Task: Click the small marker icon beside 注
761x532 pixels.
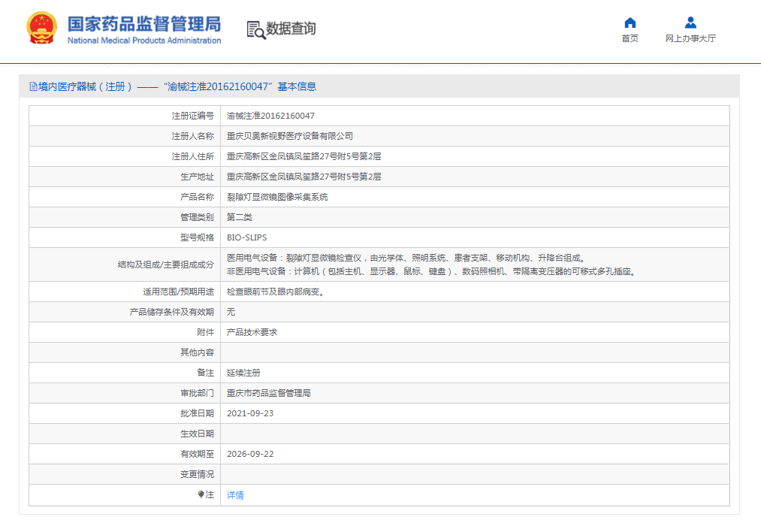Action: [201, 494]
